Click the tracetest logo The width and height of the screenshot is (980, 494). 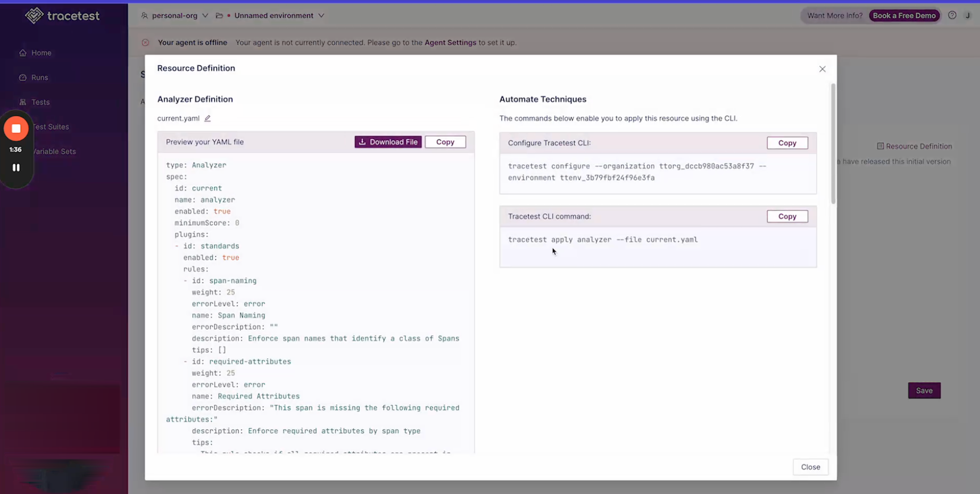point(62,16)
